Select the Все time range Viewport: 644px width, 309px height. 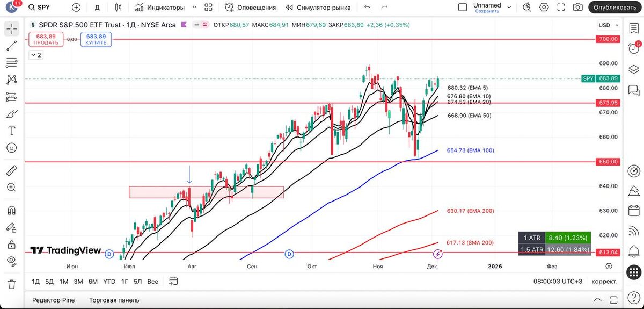pos(152,282)
